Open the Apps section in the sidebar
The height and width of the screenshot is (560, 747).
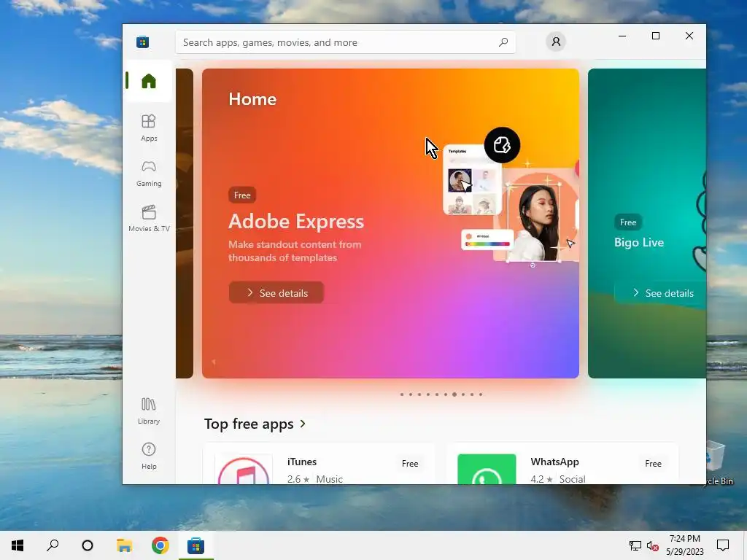coord(149,128)
